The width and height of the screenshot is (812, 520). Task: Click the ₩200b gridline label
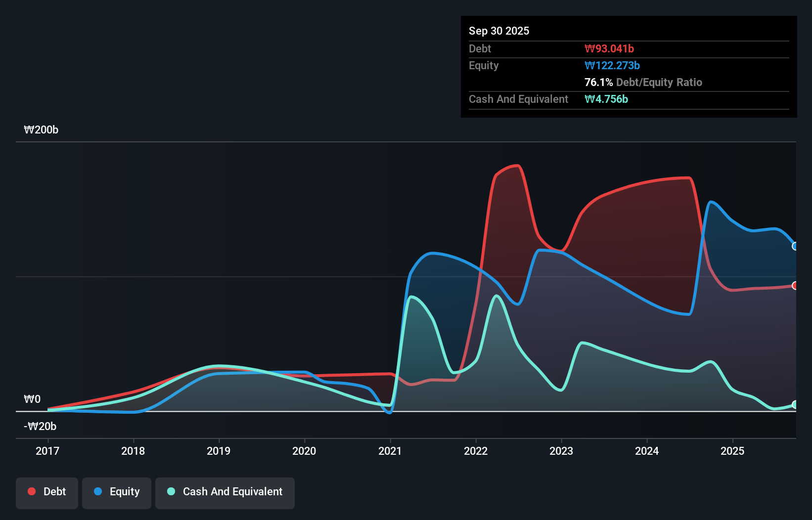(x=41, y=130)
